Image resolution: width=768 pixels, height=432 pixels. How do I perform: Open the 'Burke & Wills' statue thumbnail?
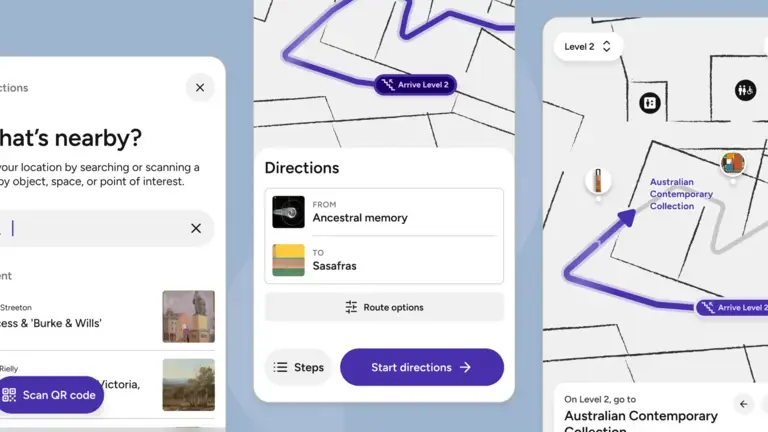[x=188, y=316]
